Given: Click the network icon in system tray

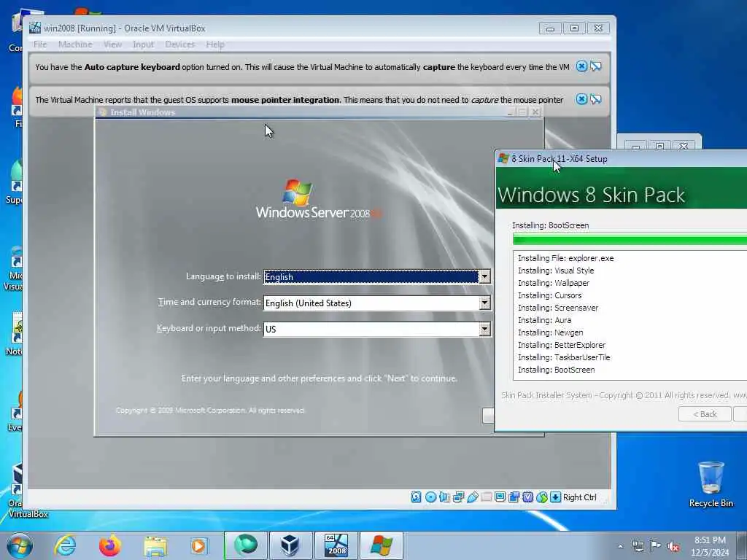Looking at the screenshot, I should (x=638, y=546).
